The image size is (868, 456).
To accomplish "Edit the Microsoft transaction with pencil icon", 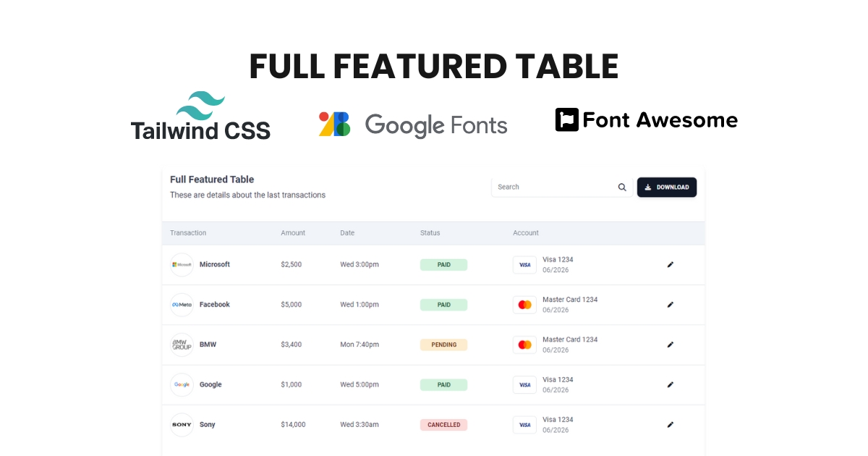I will [x=670, y=265].
